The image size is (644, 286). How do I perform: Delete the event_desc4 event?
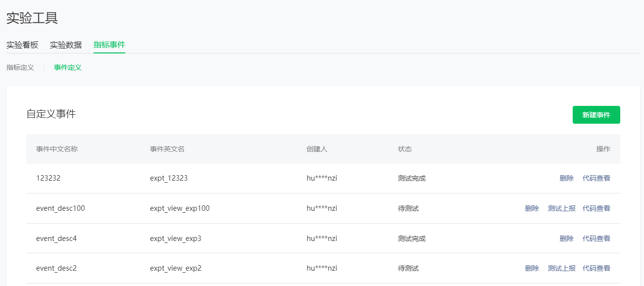[566, 238]
